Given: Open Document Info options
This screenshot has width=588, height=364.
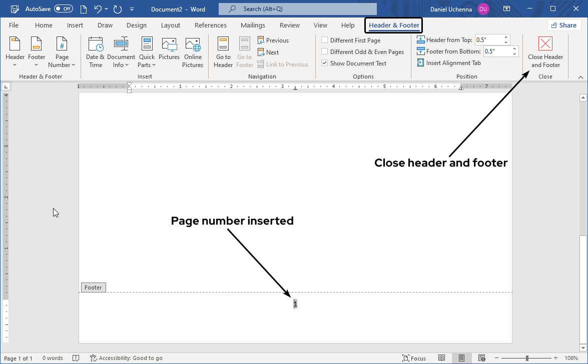Looking at the screenshot, I should (x=121, y=51).
